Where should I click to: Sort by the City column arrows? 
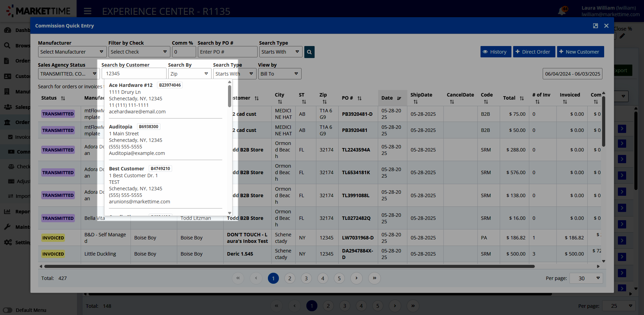280,102
